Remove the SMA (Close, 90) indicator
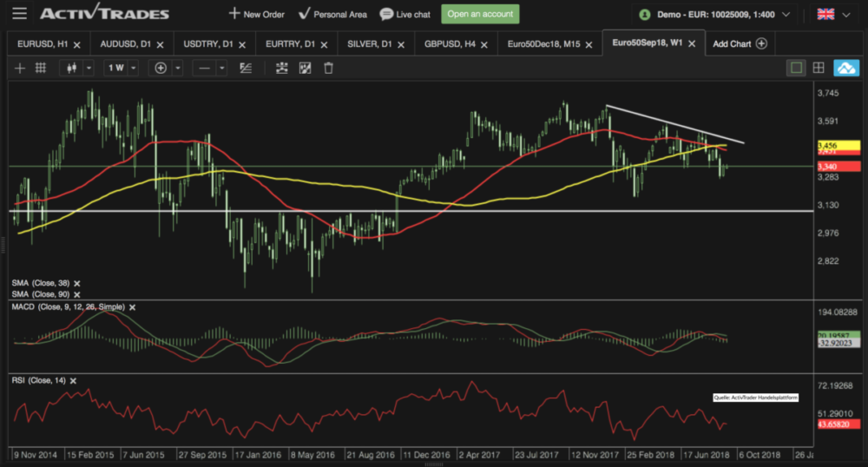This screenshot has width=868, height=467. point(77,294)
